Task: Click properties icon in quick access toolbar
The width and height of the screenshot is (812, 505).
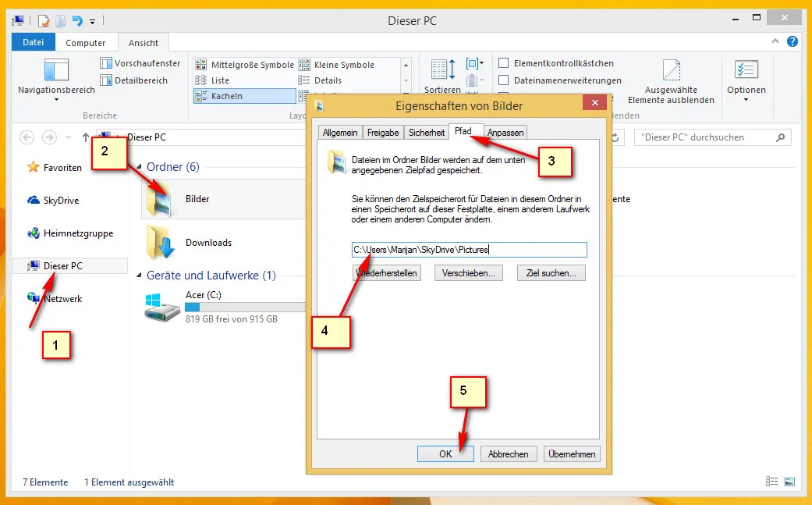Action: 44,21
